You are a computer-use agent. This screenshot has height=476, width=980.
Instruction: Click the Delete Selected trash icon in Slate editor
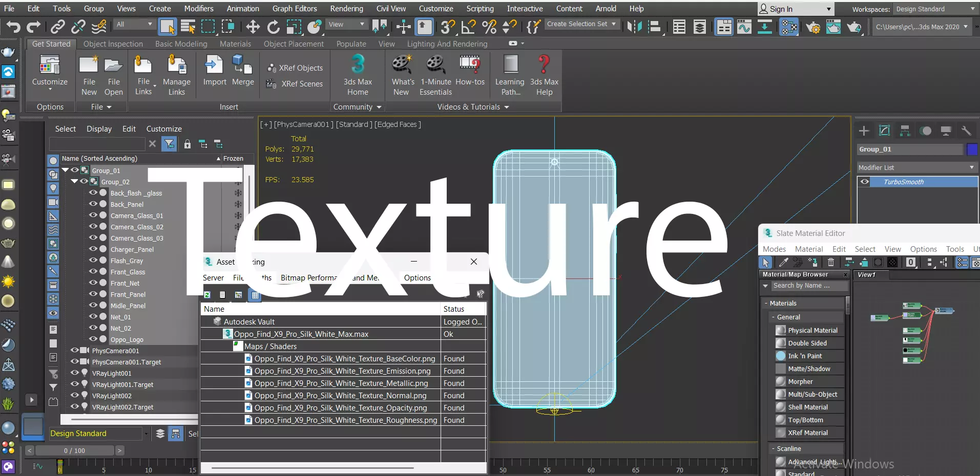pyautogui.click(x=831, y=263)
